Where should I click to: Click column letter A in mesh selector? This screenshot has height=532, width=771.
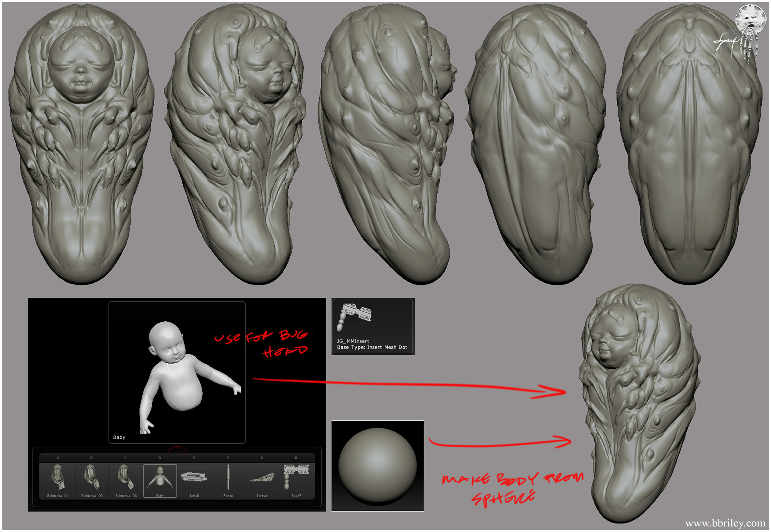coord(57,458)
